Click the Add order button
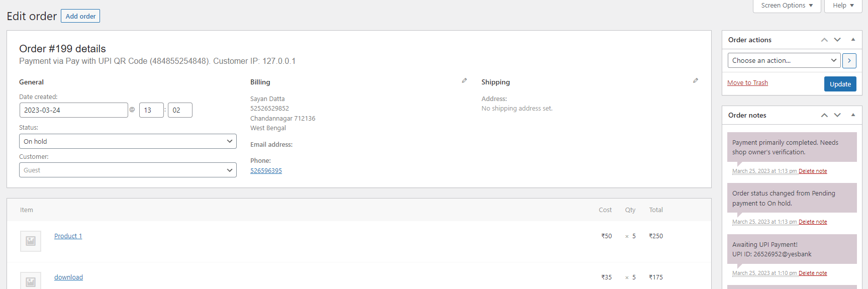Image resolution: width=868 pixels, height=289 pixels. [x=80, y=16]
